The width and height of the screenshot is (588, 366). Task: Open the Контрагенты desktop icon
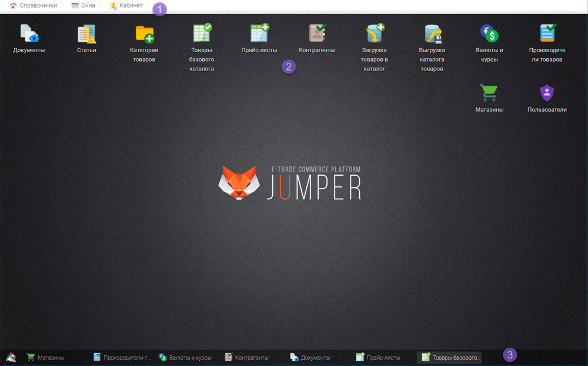point(317,33)
